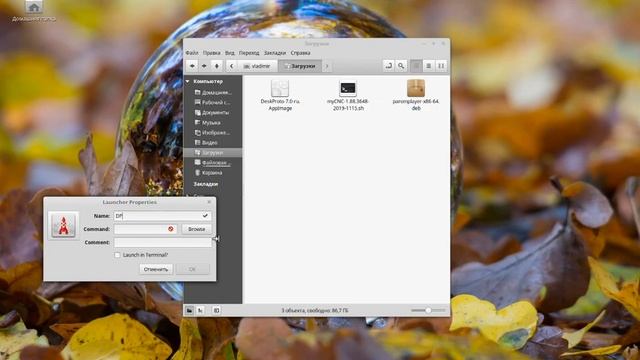Open the Правка menu
Viewport: 640px width, 360px height.
pos(211,53)
